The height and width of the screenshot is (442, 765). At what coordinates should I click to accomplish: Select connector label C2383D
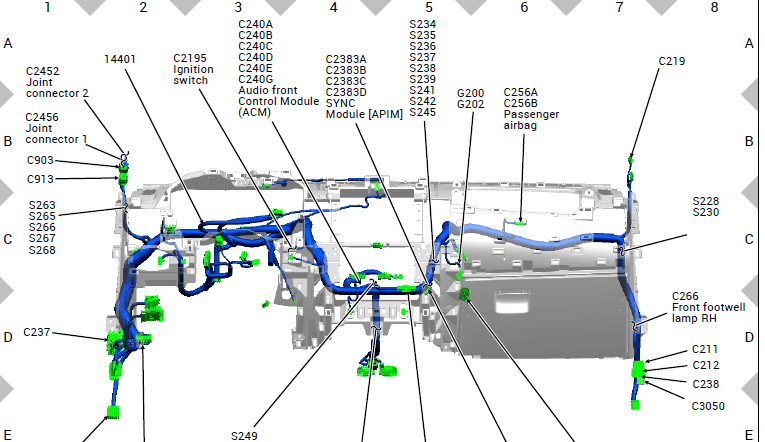pyautogui.click(x=346, y=92)
